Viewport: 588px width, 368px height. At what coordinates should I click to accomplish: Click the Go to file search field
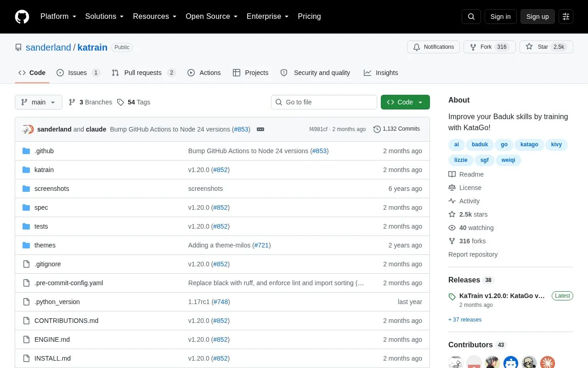point(324,102)
